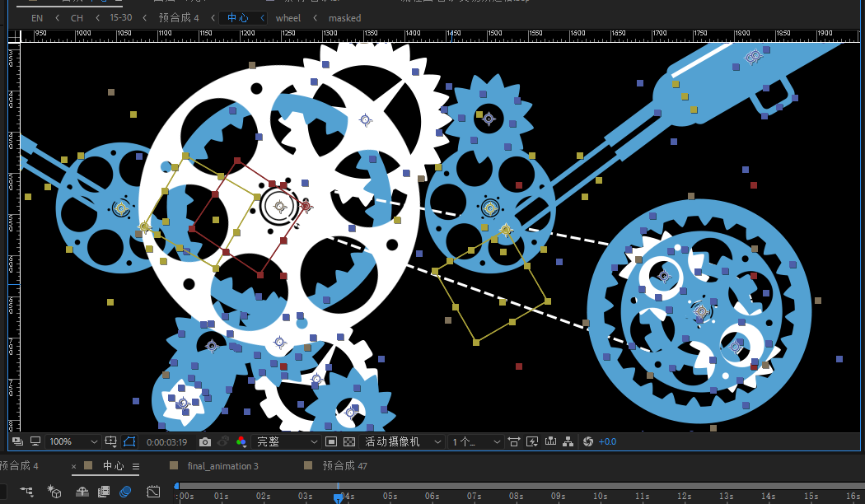Enable motion blur for the timeline
This screenshot has height=504, width=865.
coord(125,492)
